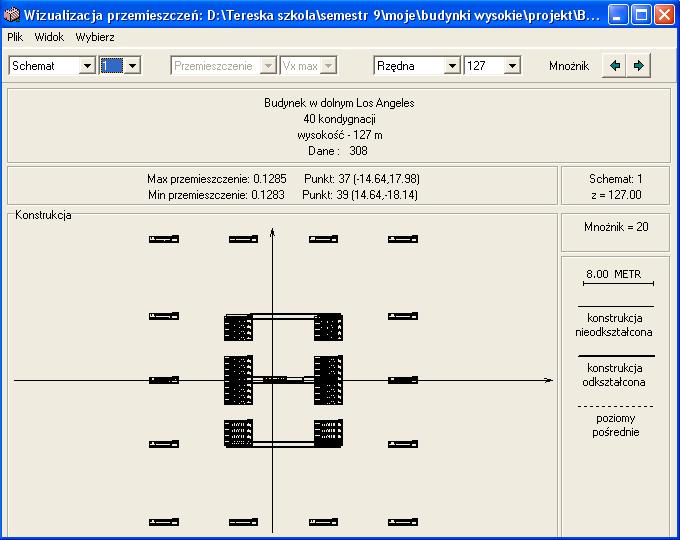Click the 'Mnożnik' toolbar label
680x540 pixels.
569,66
